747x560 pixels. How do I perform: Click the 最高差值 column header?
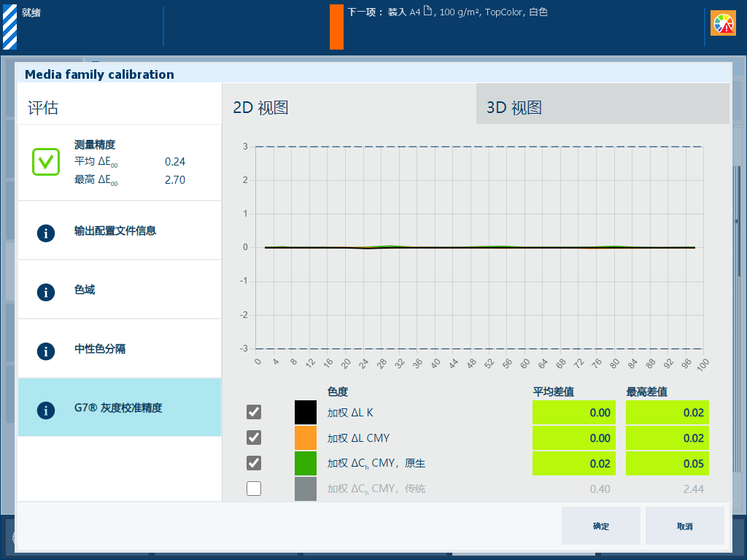(646, 392)
